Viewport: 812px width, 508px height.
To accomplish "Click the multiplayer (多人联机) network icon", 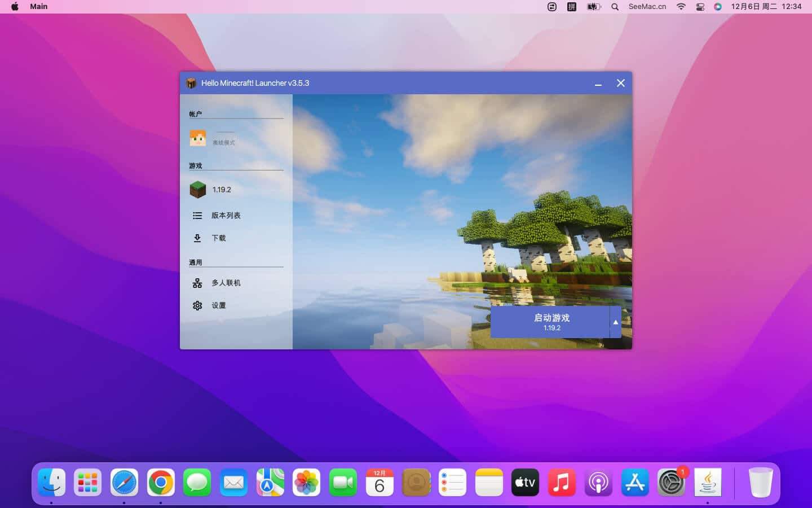I will point(197,283).
